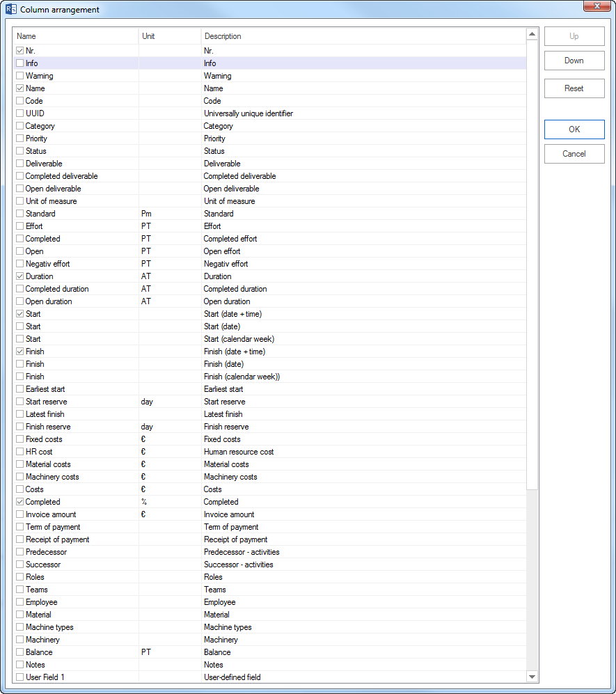Image resolution: width=616 pixels, height=694 pixels.
Task: Tick the Category checkbox
Action: coord(20,126)
